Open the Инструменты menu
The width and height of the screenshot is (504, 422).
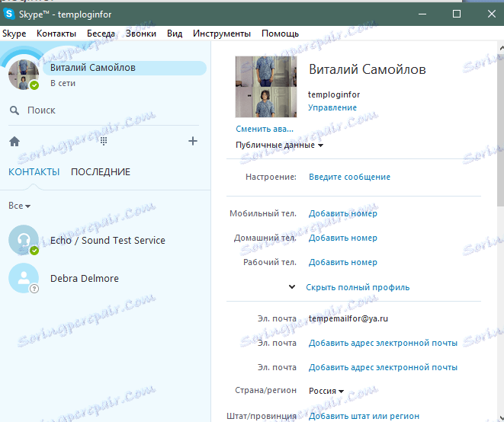pos(222,34)
